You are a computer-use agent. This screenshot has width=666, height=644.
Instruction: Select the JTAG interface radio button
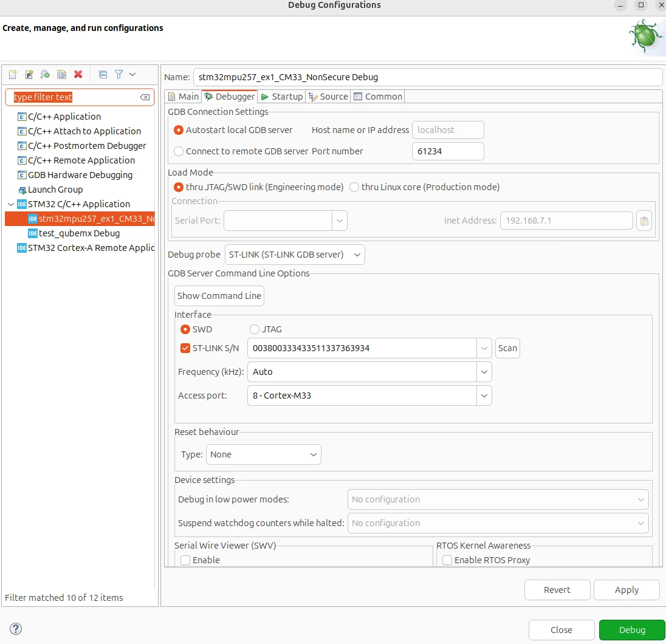[255, 330]
